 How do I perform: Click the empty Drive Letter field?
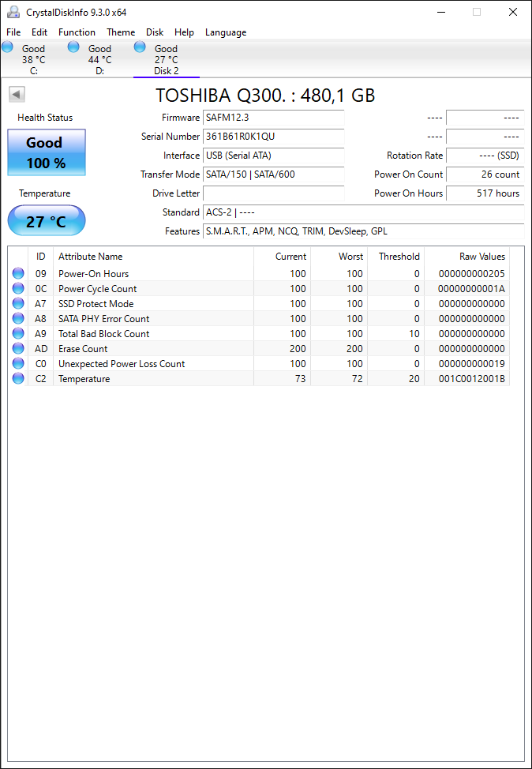(274, 193)
